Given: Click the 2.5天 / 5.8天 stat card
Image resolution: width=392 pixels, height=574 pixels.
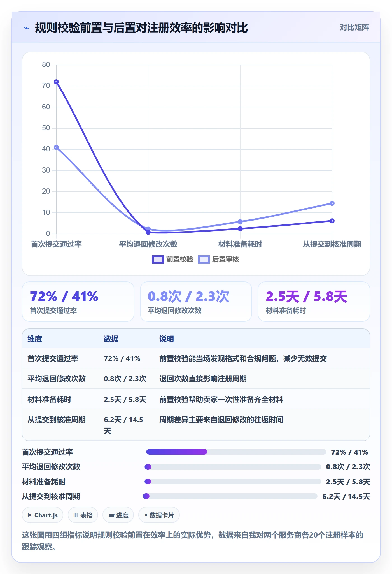Looking at the screenshot, I should 314,302.
